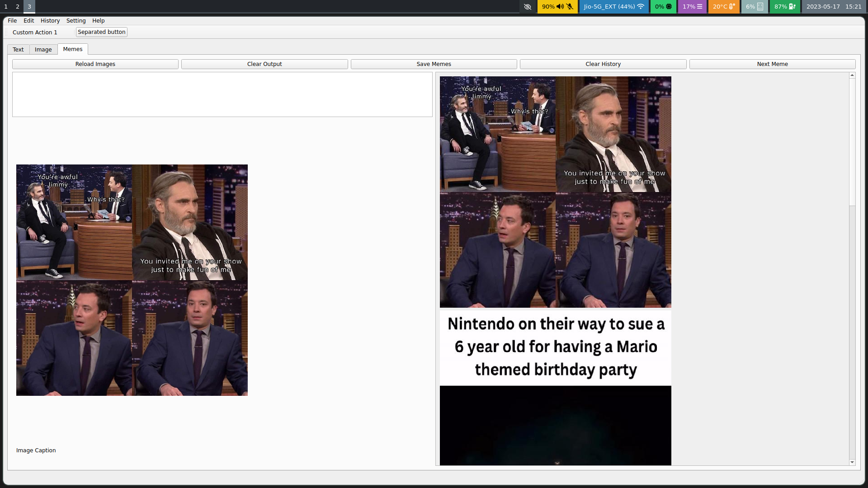This screenshot has width=868, height=488.
Task: Click the CPU chip icon showing 0%
Action: pos(668,7)
